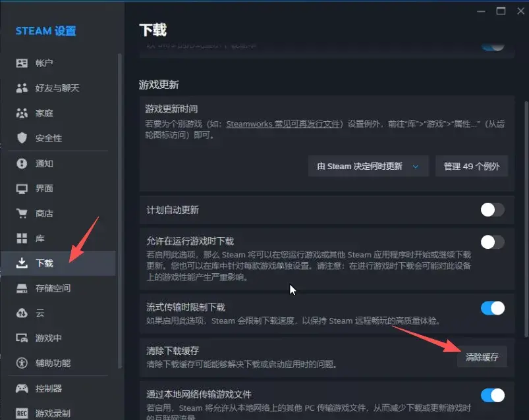Image resolution: width=529 pixels, height=420 pixels.
Task: Open the 商店 settings section
Action: [58, 213]
